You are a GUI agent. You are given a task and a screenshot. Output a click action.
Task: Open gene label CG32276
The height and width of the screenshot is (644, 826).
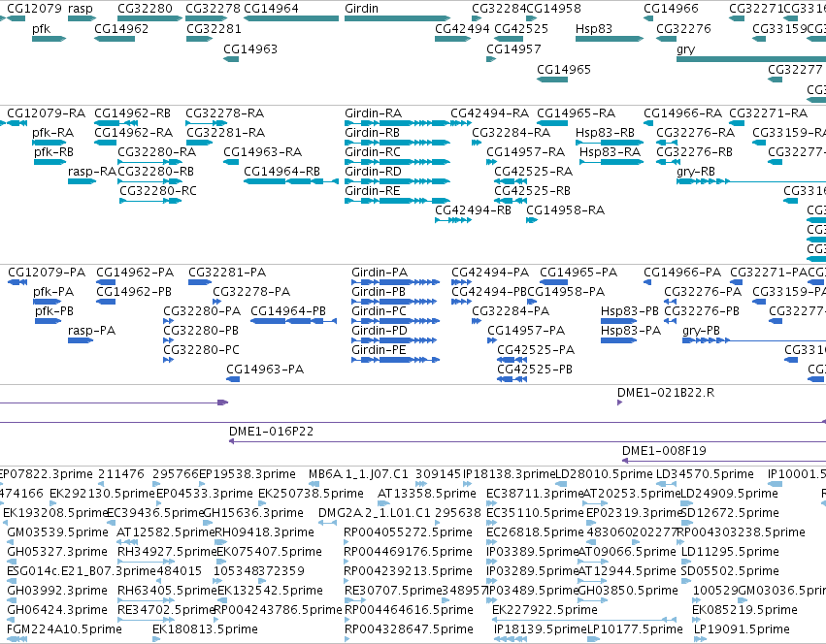tap(683, 29)
